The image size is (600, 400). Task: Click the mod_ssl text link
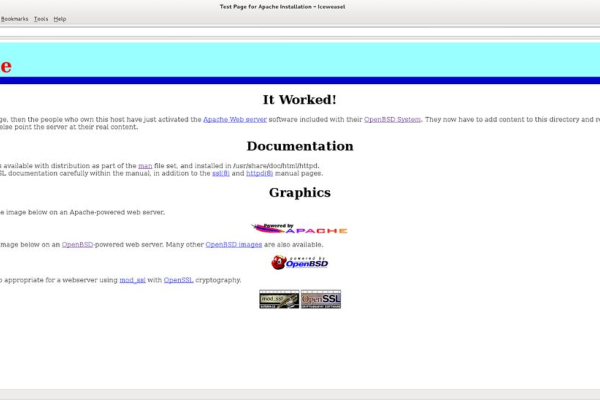tap(133, 280)
